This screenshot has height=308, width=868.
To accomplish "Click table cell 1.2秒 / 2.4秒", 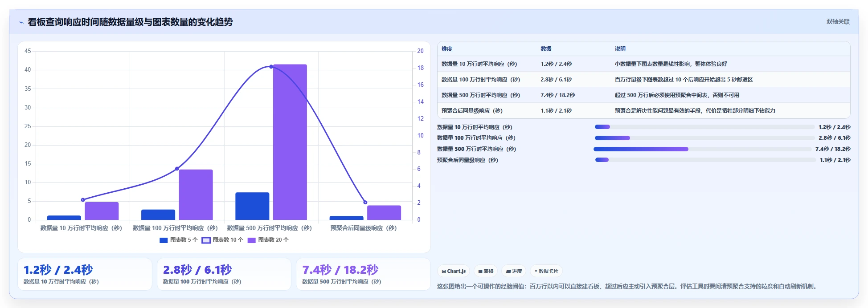I will [x=556, y=64].
